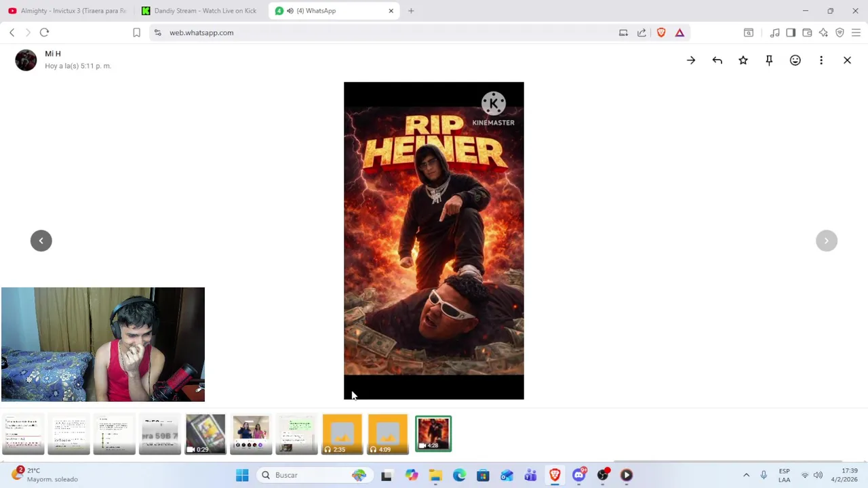Open File Explorer from the taskbar
Image resolution: width=868 pixels, height=488 pixels.
[x=435, y=475]
